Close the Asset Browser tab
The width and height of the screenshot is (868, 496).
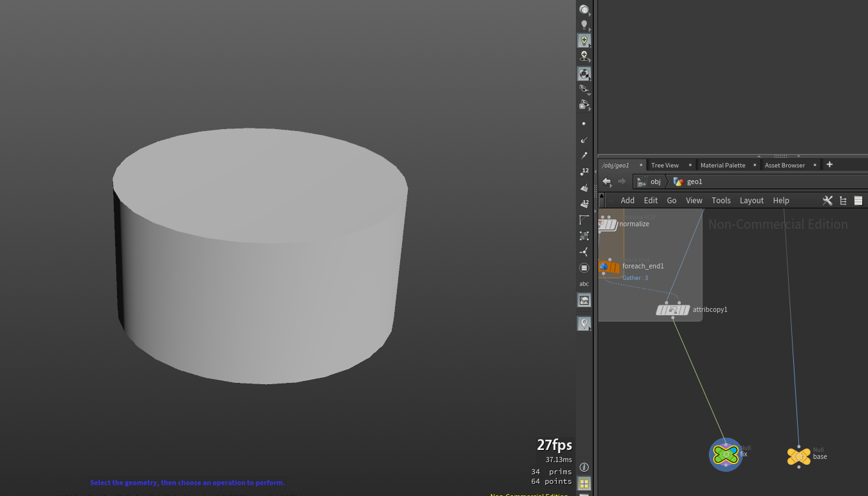pyautogui.click(x=814, y=165)
